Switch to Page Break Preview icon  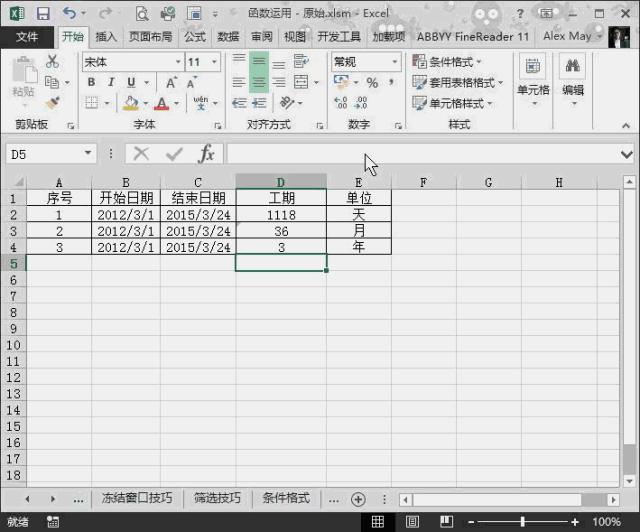[x=447, y=521]
